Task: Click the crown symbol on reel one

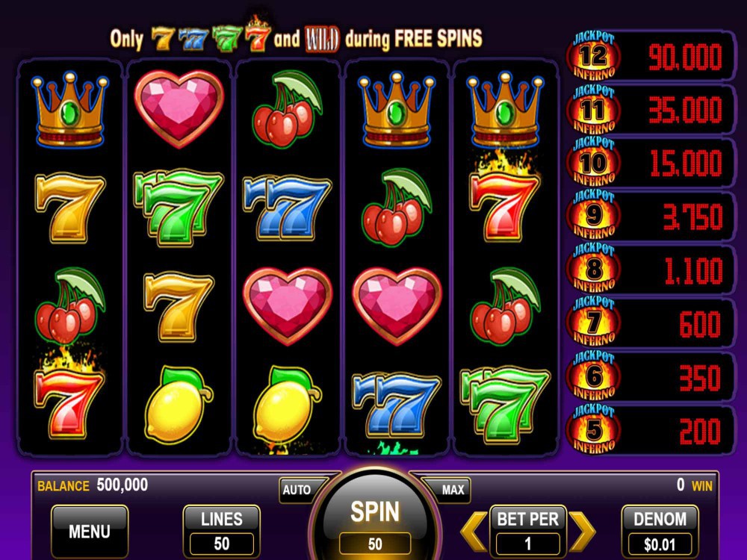Action: click(x=69, y=110)
